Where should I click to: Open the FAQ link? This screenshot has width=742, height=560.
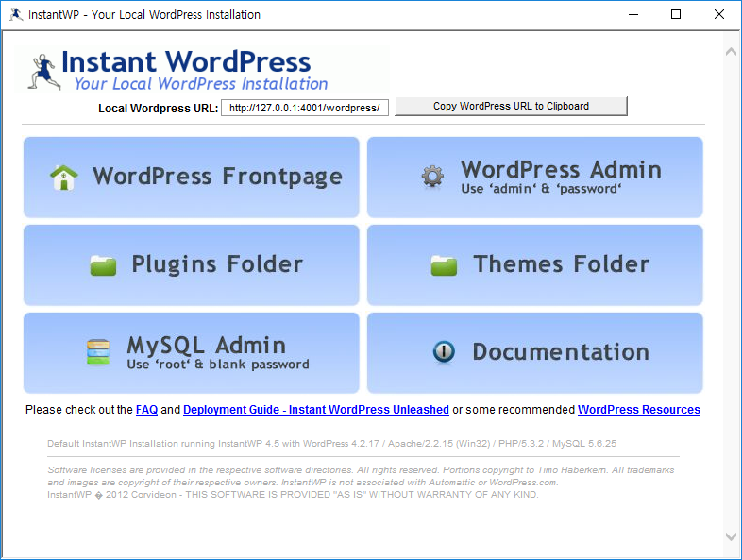[x=146, y=410]
